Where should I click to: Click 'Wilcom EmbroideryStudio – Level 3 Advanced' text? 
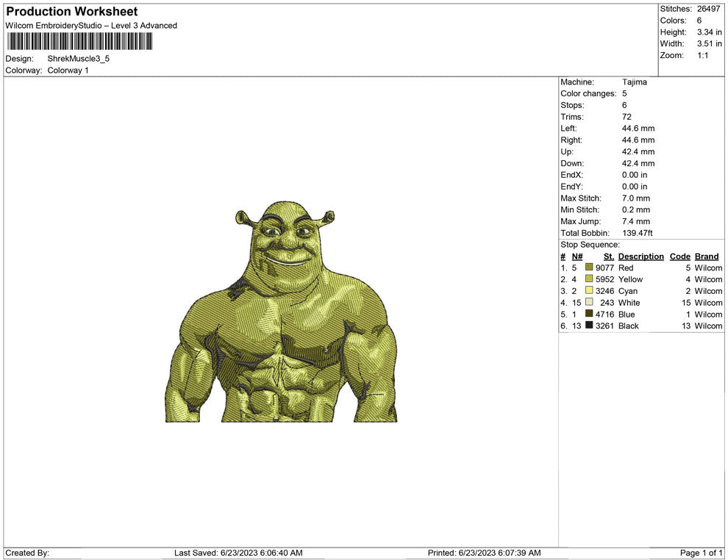click(91, 26)
